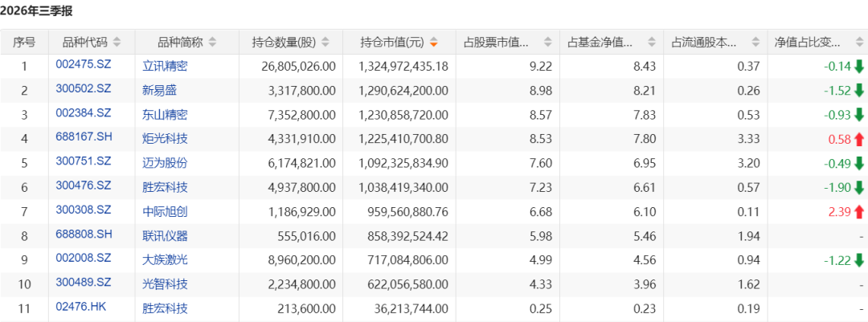
Task: Open stock code 688808.SH link
Action: (x=84, y=234)
